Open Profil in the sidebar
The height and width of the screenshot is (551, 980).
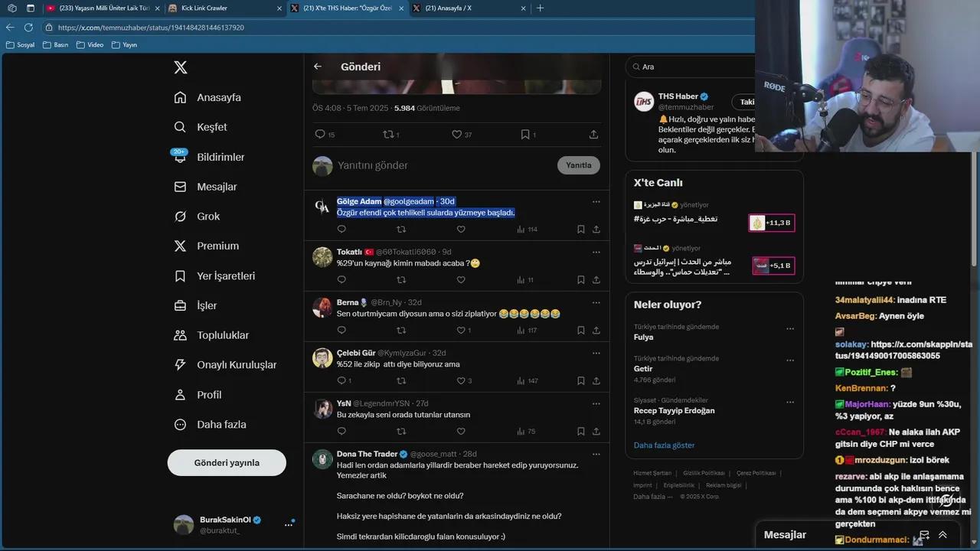click(198, 395)
